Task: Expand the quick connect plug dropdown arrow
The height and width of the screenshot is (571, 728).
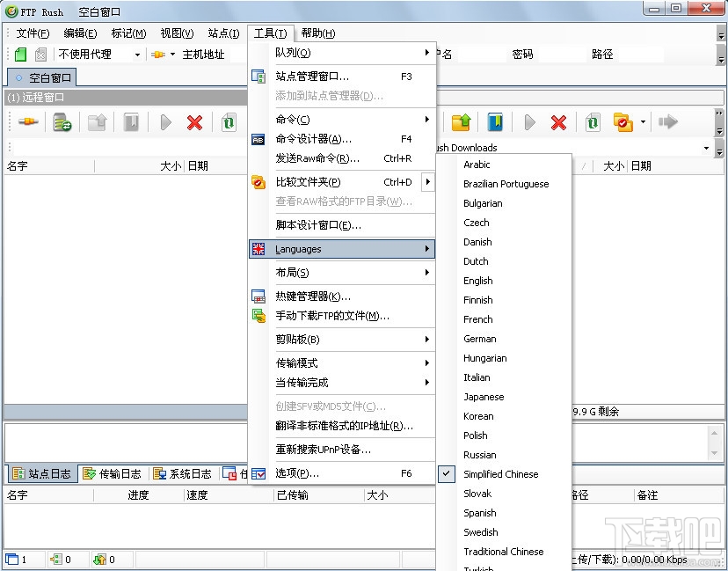Action: pos(172,55)
